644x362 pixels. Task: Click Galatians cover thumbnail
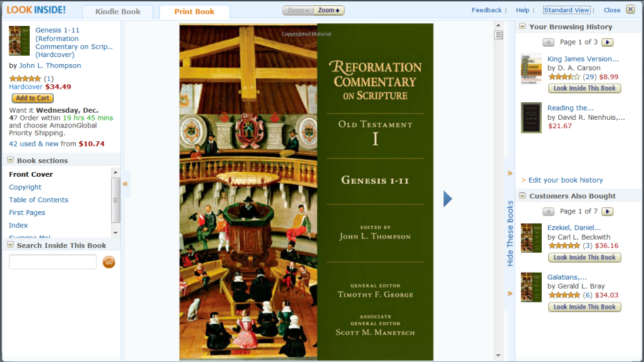tap(531, 288)
